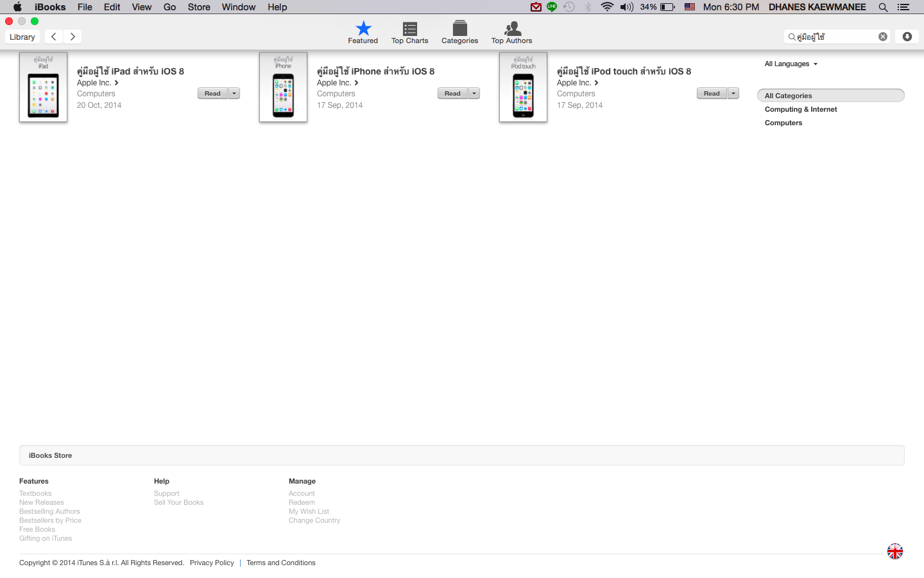Read the iPod touch iOS 8 guide
The height and width of the screenshot is (578, 924).
[712, 93]
